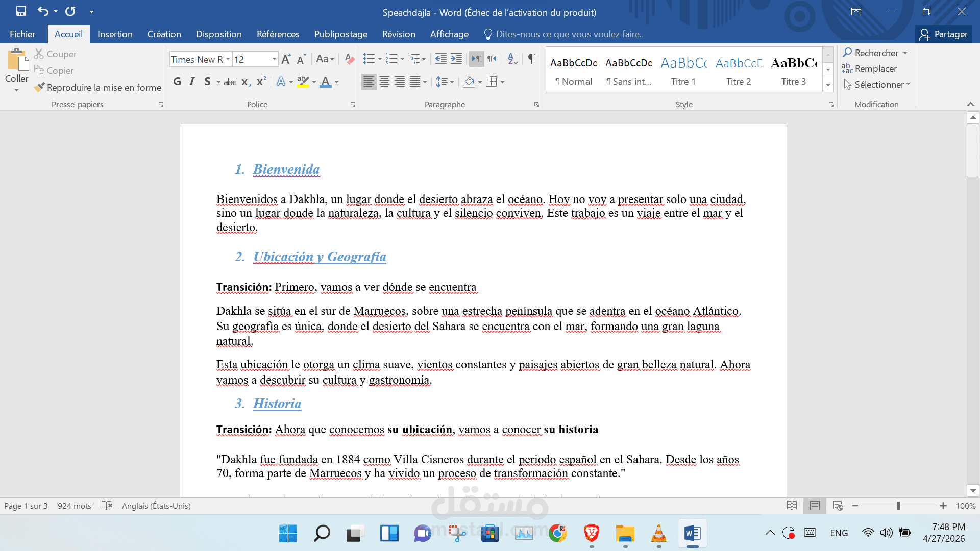Open File Explorer from the taskbar
This screenshot has width=980, height=551.
click(x=625, y=534)
